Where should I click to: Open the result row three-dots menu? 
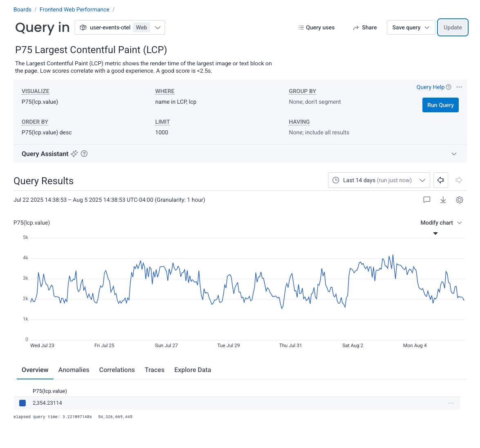click(x=451, y=403)
